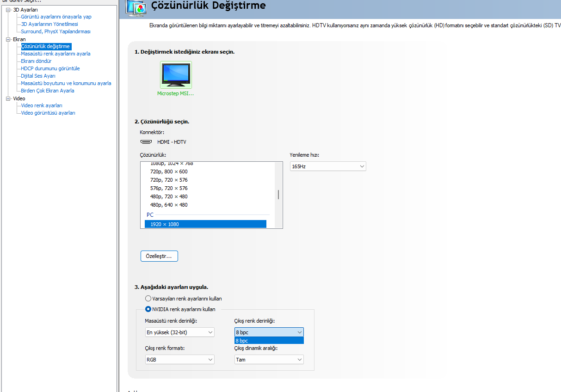This screenshot has width=561, height=392.
Task: Open Ekranı döndür page
Action: pos(36,61)
